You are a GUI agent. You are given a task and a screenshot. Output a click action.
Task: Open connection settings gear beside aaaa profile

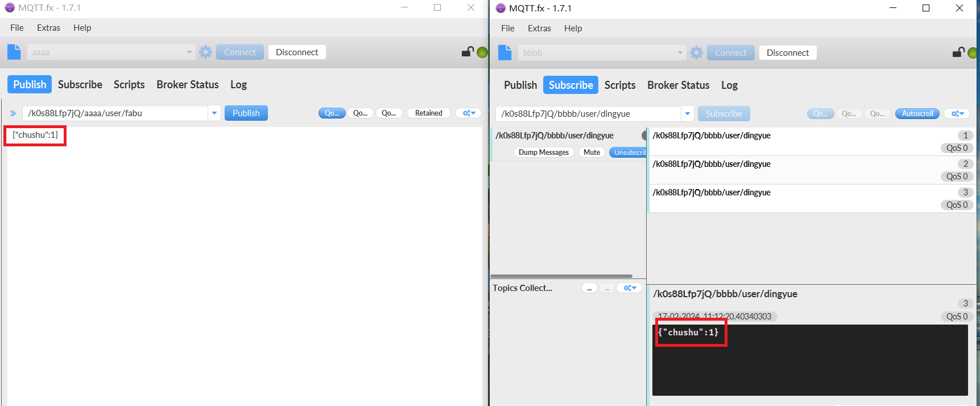[x=205, y=52]
